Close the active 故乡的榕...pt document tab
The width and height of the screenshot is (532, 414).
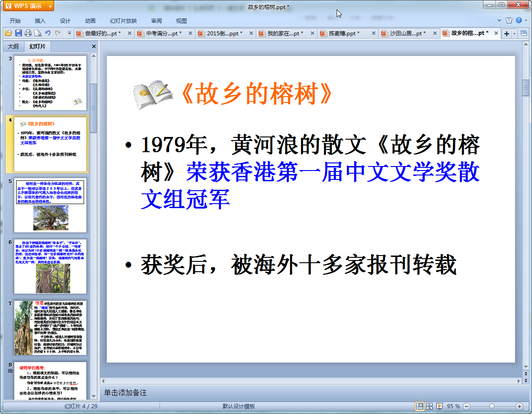coord(496,33)
